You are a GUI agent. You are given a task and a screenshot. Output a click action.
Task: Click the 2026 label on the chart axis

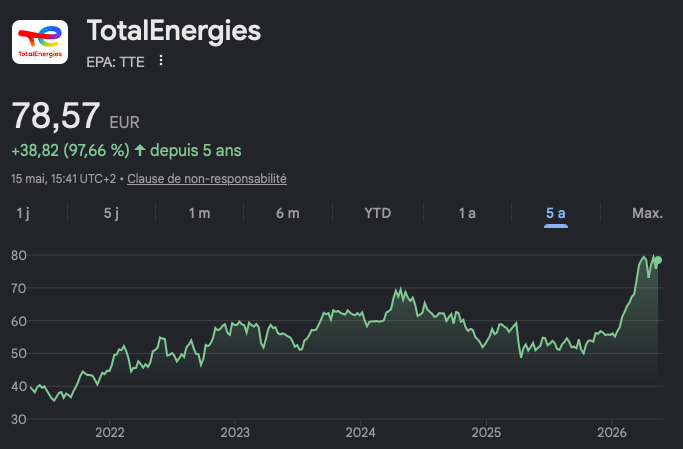tap(612, 432)
